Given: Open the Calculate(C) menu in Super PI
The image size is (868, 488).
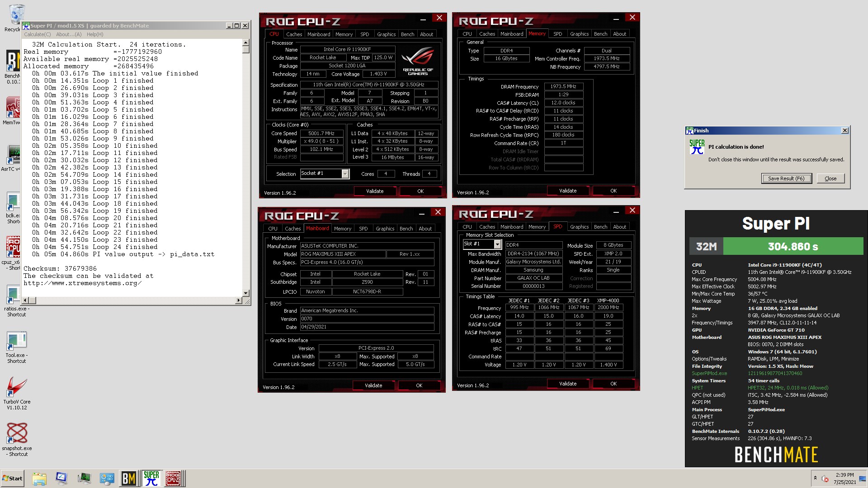Looking at the screenshot, I should pyautogui.click(x=37, y=34).
